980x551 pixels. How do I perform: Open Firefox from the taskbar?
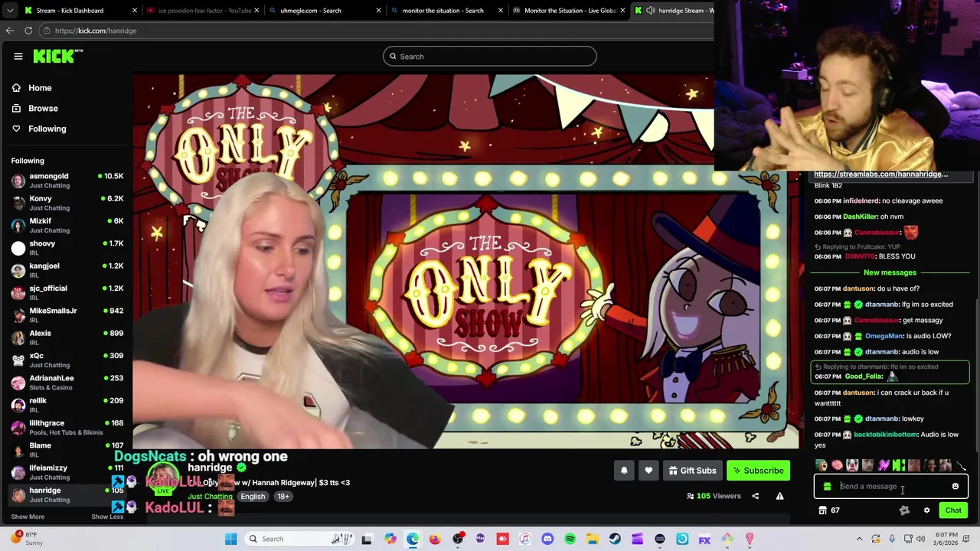pyautogui.click(x=435, y=539)
